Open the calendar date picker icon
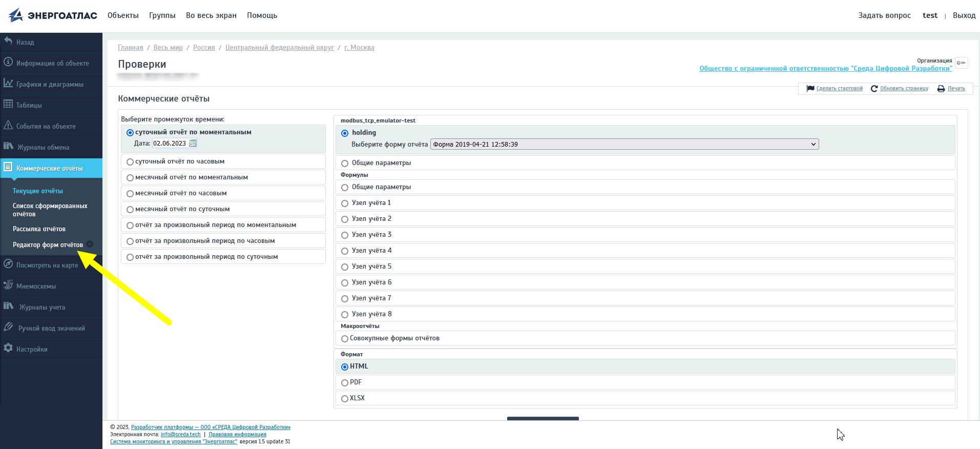The image size is (980, 449). tap(193, 144)
